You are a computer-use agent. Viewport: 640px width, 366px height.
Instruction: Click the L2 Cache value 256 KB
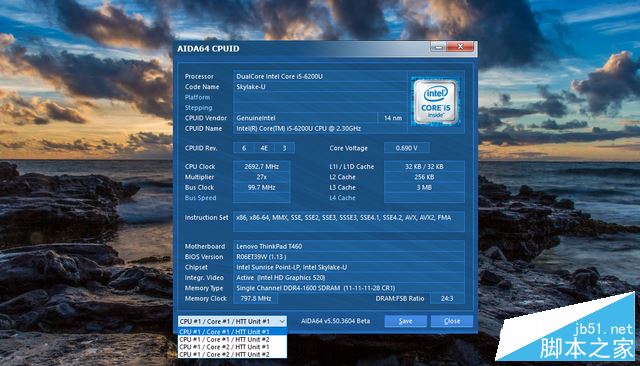[x=424, y=177]
